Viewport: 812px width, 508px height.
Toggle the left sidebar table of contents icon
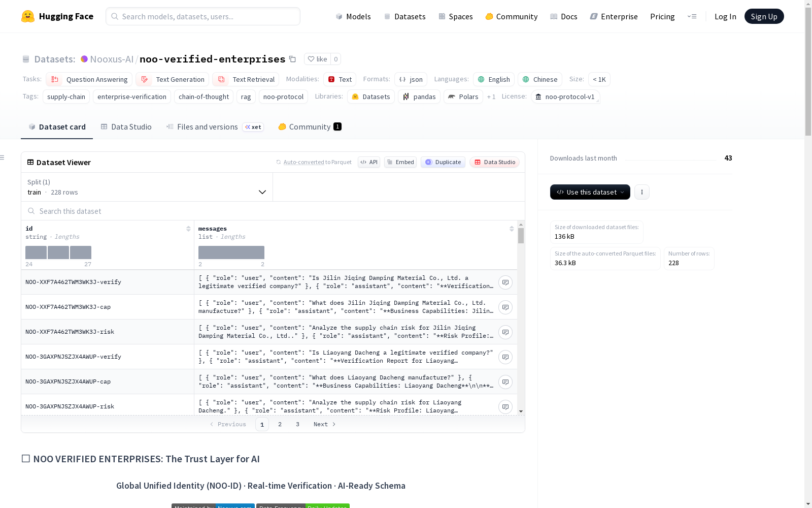pyautogui.click(x=3, y=157)
